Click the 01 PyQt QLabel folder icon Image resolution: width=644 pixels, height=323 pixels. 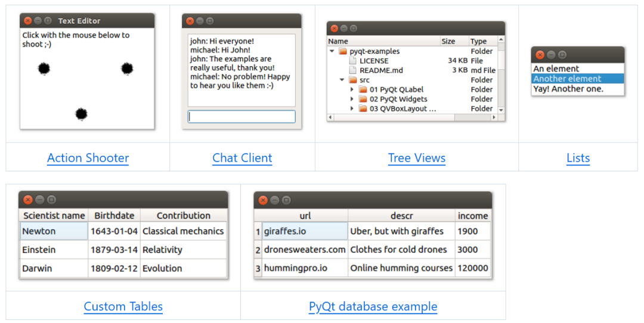coord(363,90)
